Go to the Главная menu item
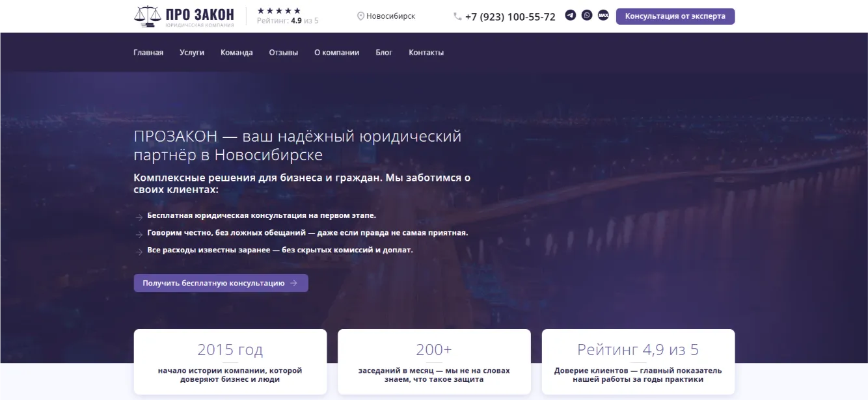The width and height of the screenshot is (868, 400). point(148,53)
